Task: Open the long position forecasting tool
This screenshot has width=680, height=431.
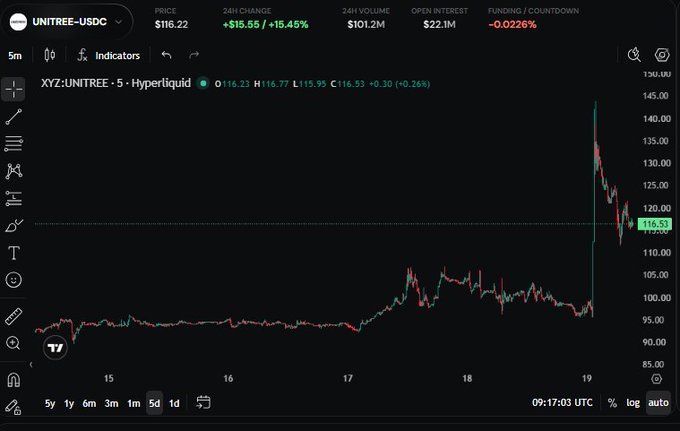Action: pyautogui.click(x=13, y=199)
